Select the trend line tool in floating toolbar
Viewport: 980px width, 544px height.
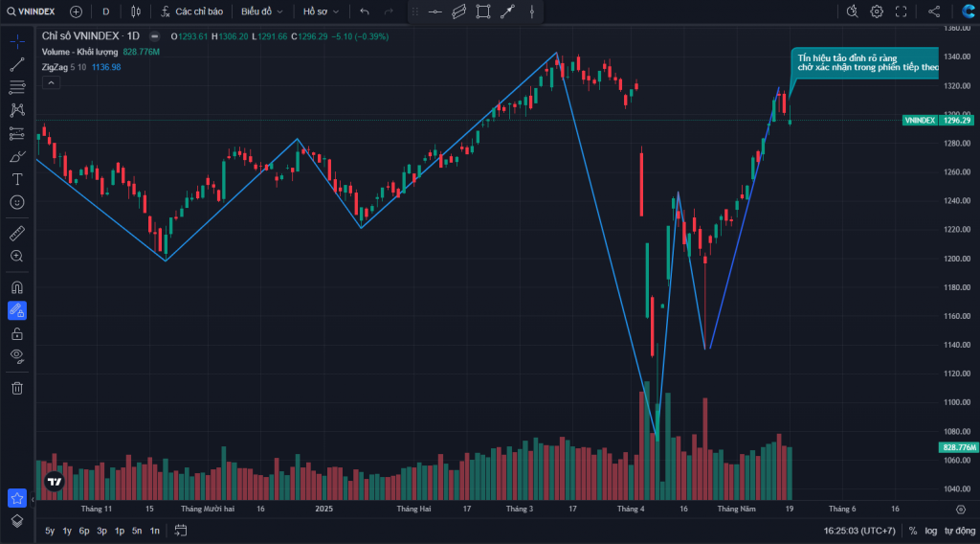pyautogui.click(x=507, y=11)
